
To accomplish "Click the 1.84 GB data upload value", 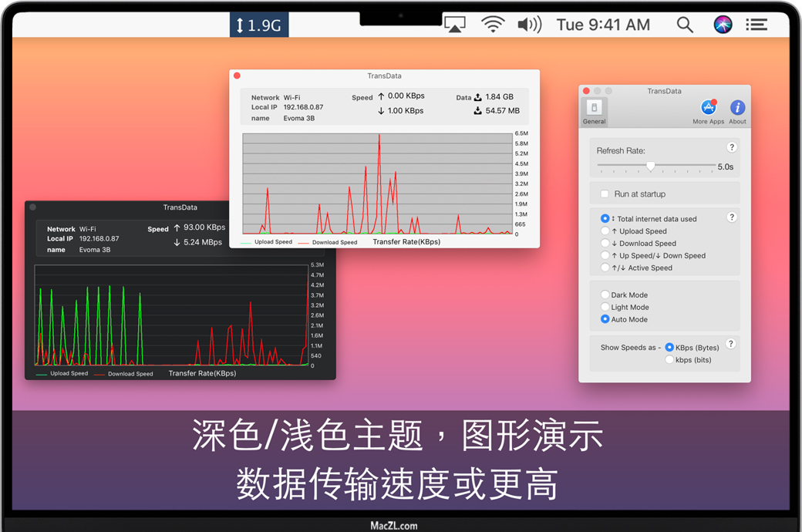I will [499, 96].
